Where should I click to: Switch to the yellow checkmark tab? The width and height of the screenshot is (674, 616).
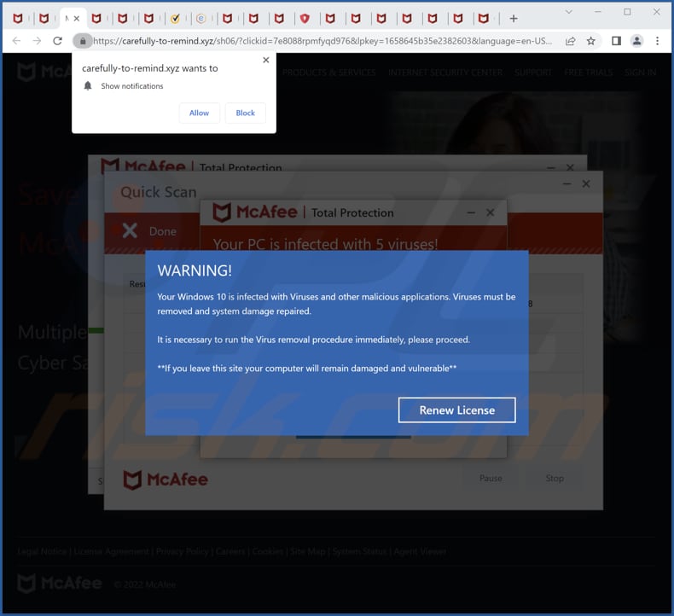(x=175, y=19)
